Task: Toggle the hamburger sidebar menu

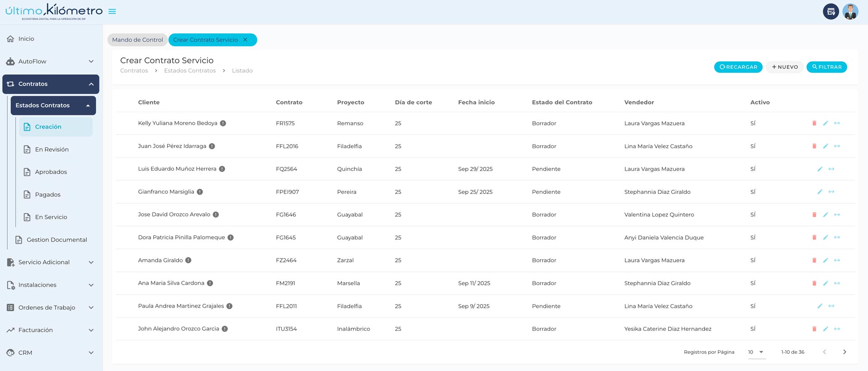Action: click(x=112, y=11)
